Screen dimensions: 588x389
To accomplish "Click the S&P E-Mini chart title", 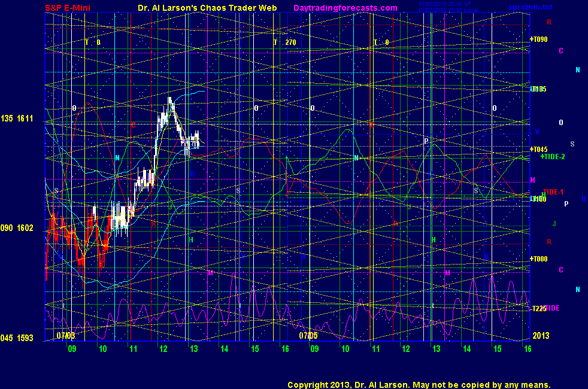I will click(68, 8).
